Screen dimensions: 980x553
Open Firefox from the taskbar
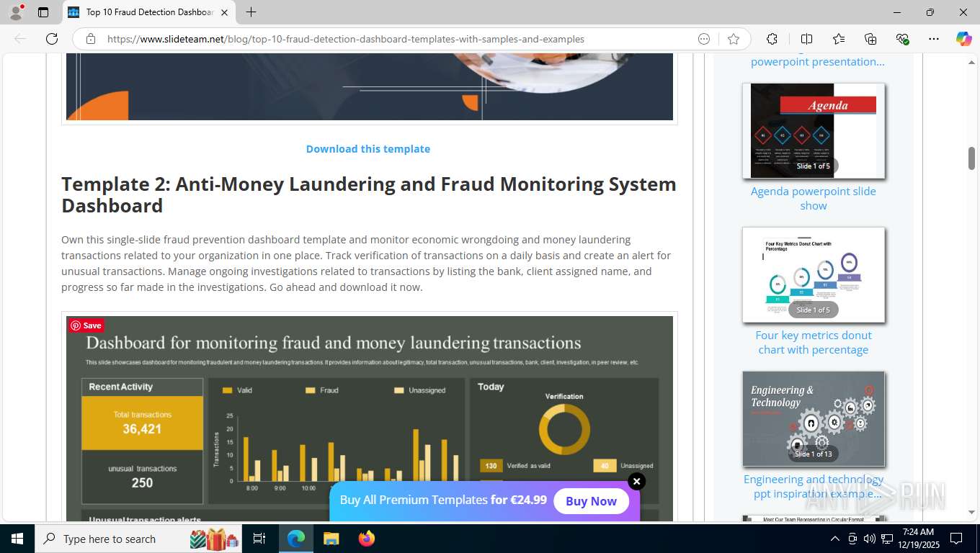click(366, 539)
